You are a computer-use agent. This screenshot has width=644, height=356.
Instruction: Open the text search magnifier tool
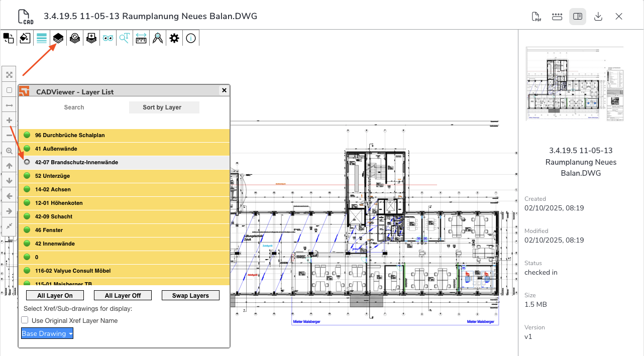coord(125,38)
